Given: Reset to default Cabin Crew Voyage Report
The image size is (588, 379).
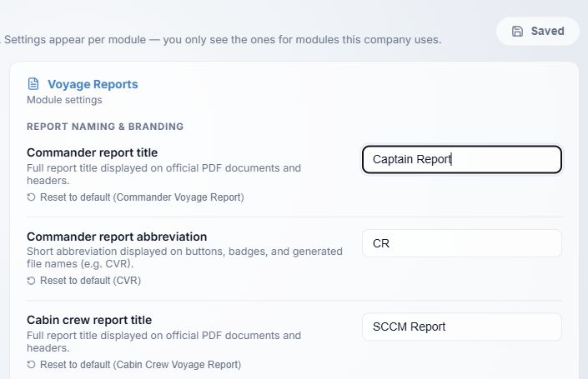Looking at the screenshot, I should [x=134, y=364].
